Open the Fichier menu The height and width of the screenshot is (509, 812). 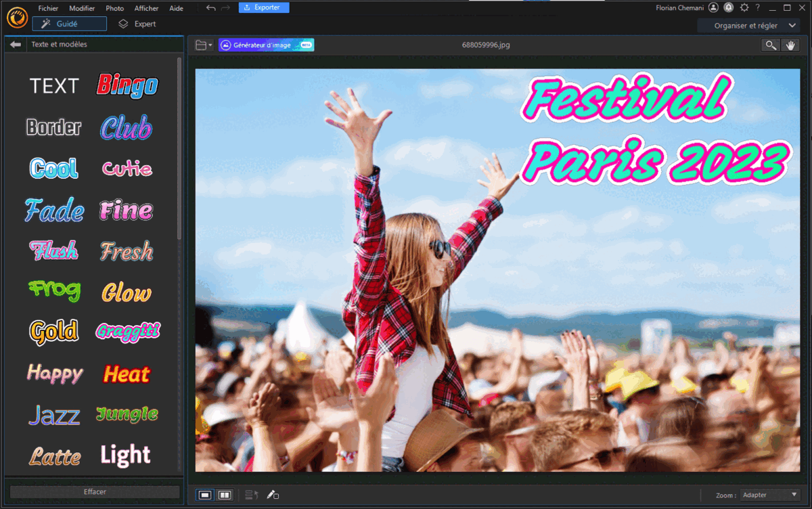pyautogui.click(x=48, y=8)
